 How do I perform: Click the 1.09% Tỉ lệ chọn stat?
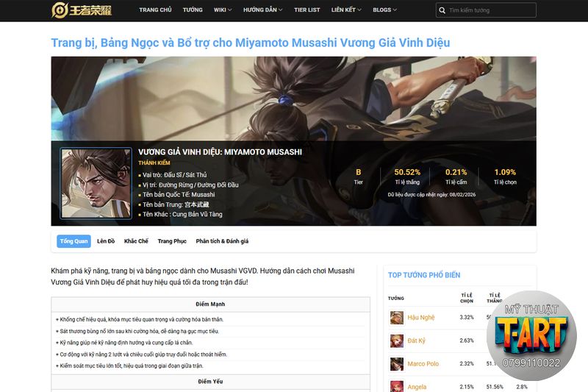click(x=505, y=177)
